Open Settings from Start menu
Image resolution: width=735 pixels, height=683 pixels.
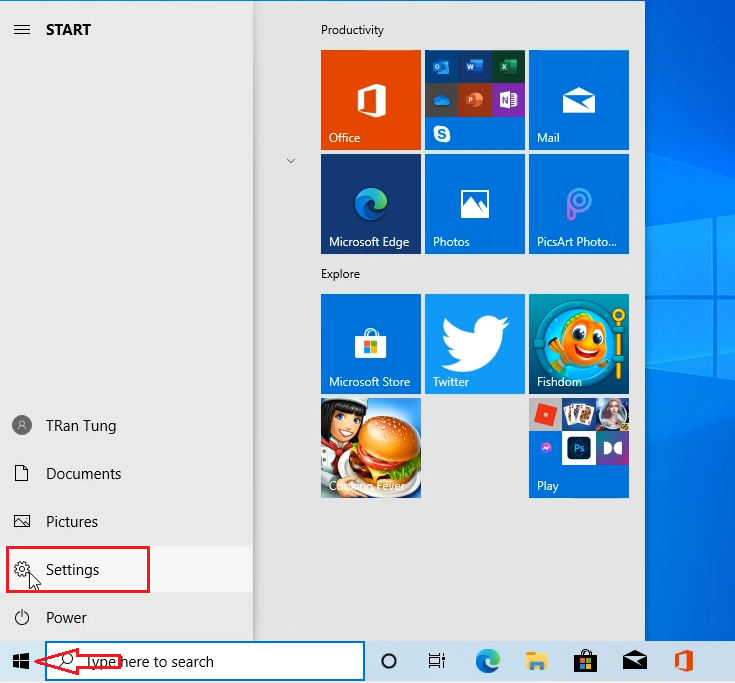72,570
